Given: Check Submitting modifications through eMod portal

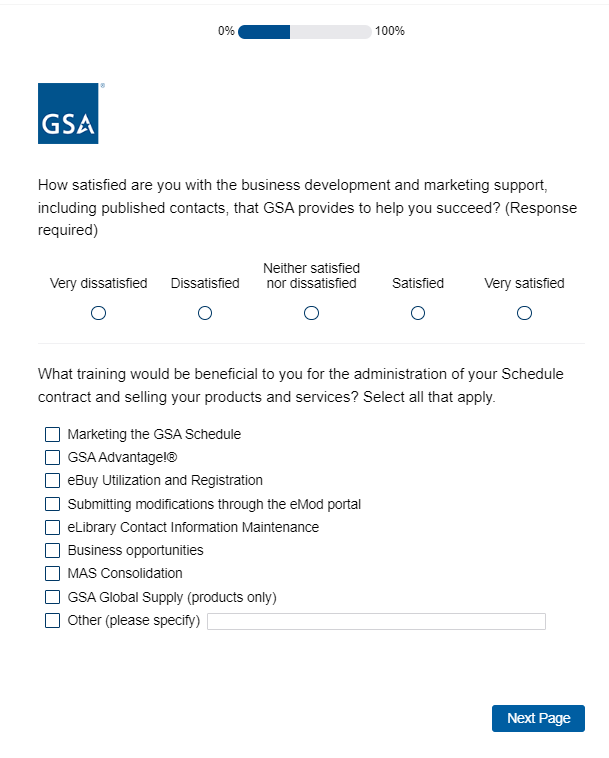Looking at the screenshot, I should point(53,504).
